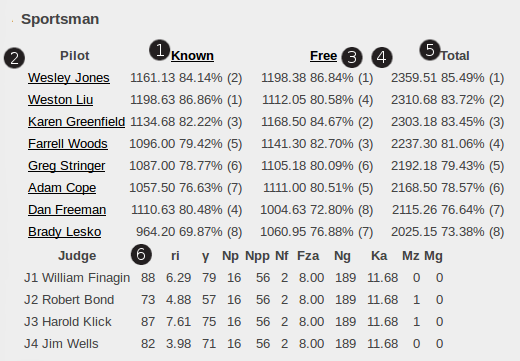Click the Total column header
Viewport: 520px width, 361px height.
455,56
